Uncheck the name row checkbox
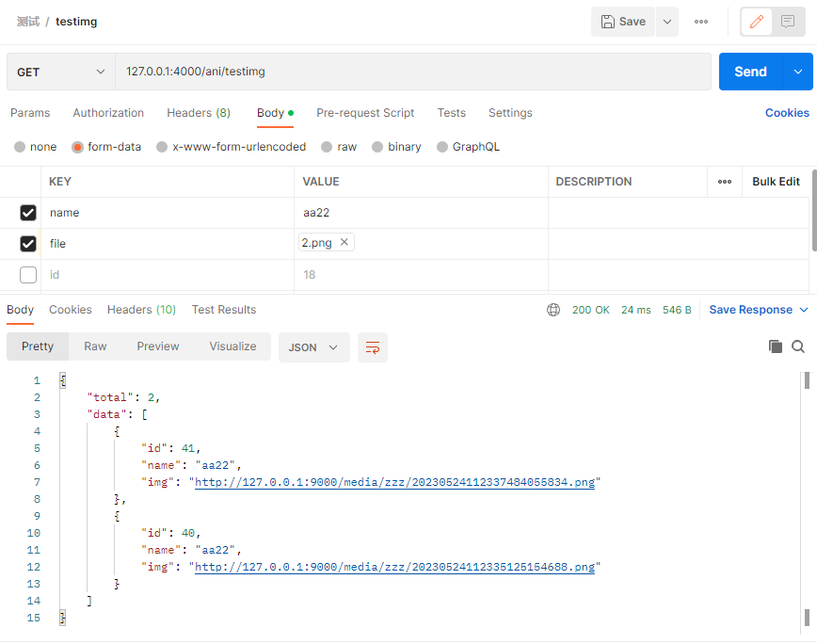817x644 pixels. tap(28, 213)
